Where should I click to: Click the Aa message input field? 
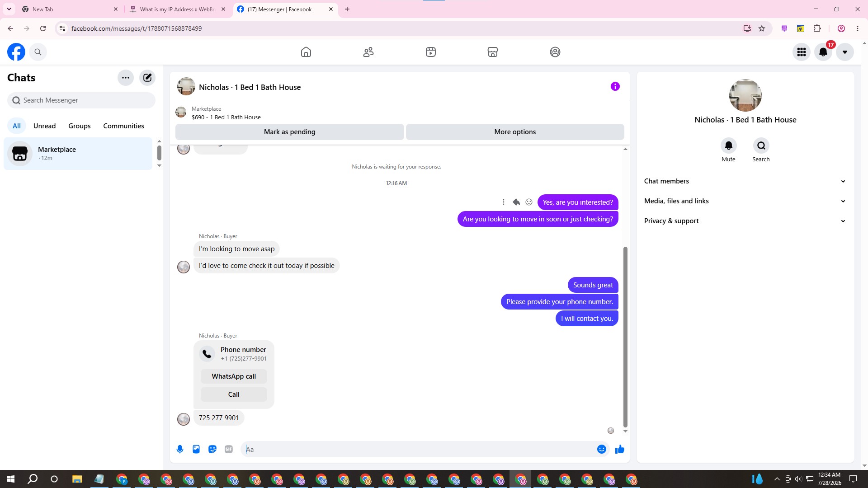[x=418, y=449]
